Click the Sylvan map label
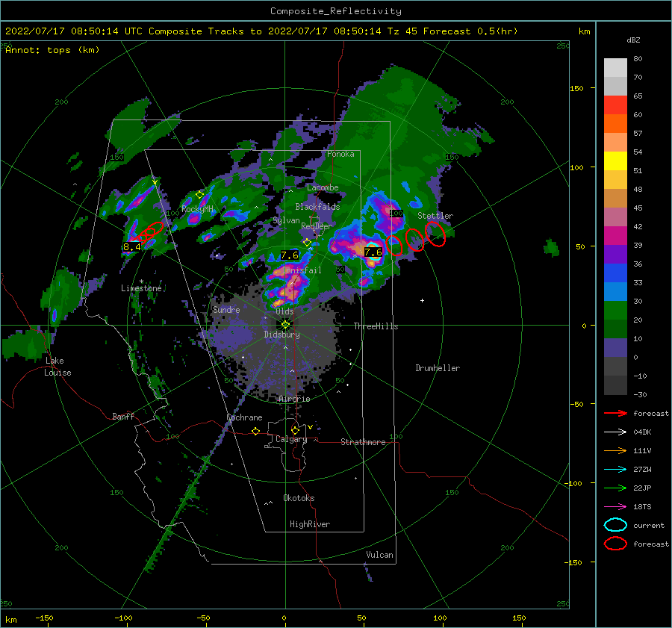672x628 pixels. [x=286, y=220]
